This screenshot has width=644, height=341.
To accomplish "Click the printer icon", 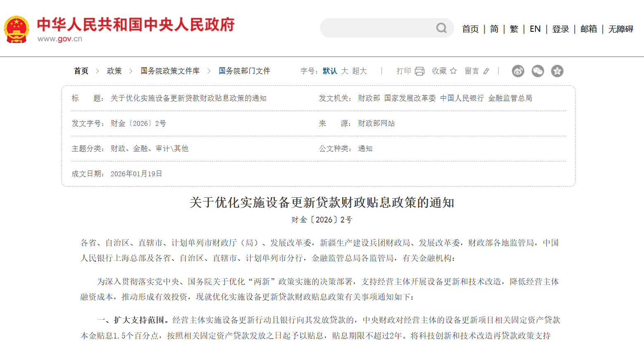I will coord(419,71).
